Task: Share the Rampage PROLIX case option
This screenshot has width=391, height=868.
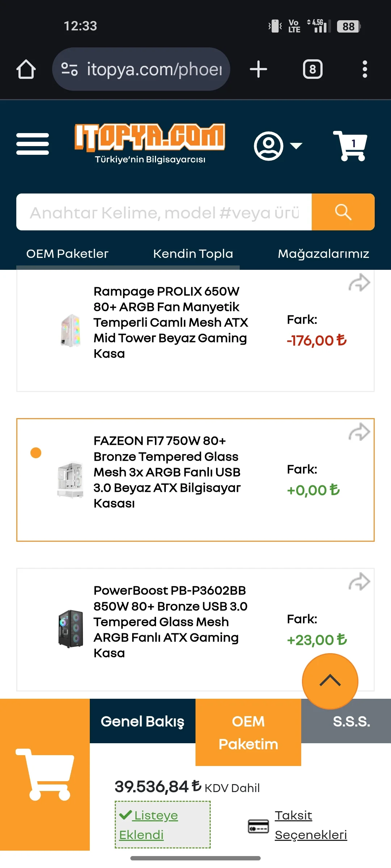Action: point(359,283)
